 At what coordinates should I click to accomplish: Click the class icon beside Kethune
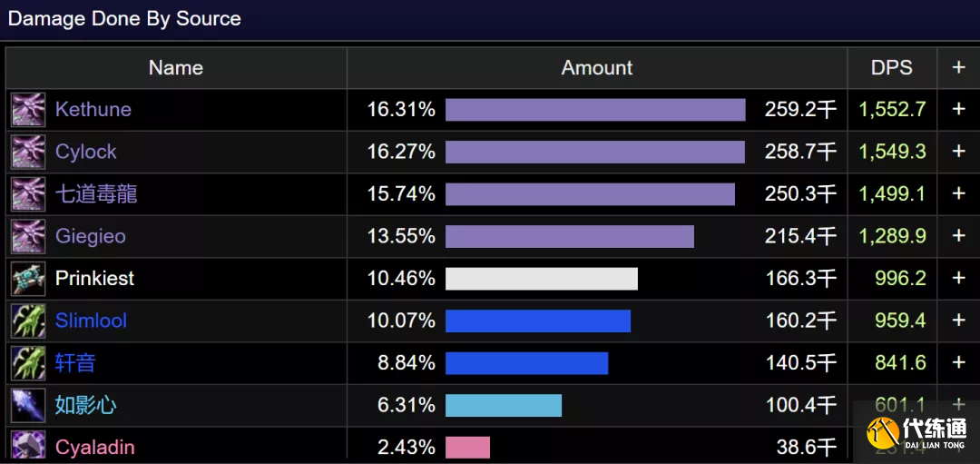[x=28, y=110]
